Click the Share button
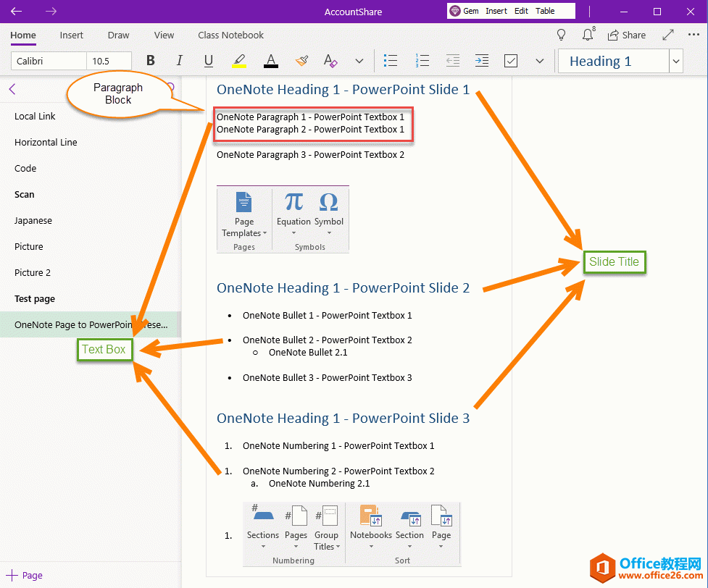 coord(628,35)
